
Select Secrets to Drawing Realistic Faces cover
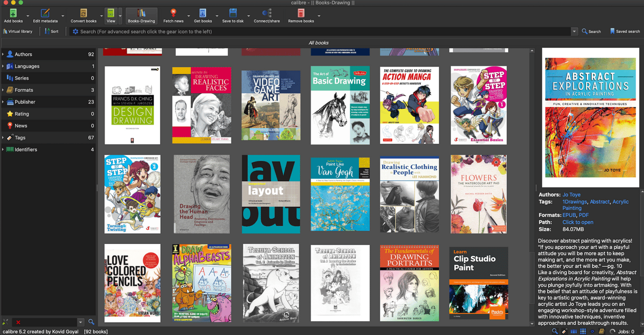pos(202,105)
